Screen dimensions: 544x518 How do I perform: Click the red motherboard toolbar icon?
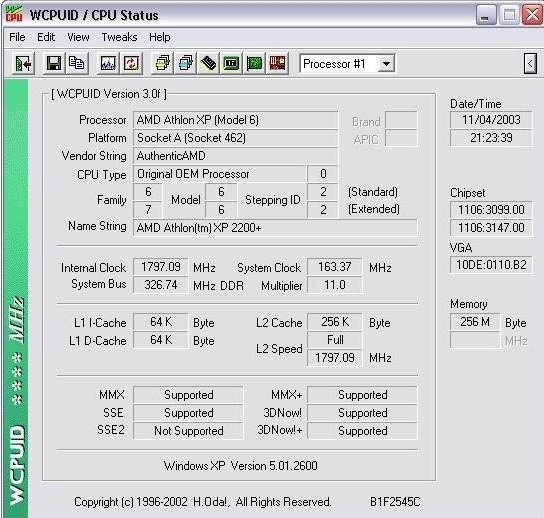click(x=277, y=63)
